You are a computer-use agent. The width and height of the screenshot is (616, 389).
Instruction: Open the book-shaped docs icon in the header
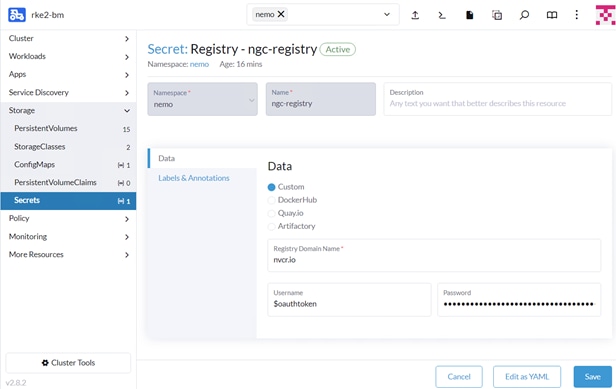tap(552, 15)
